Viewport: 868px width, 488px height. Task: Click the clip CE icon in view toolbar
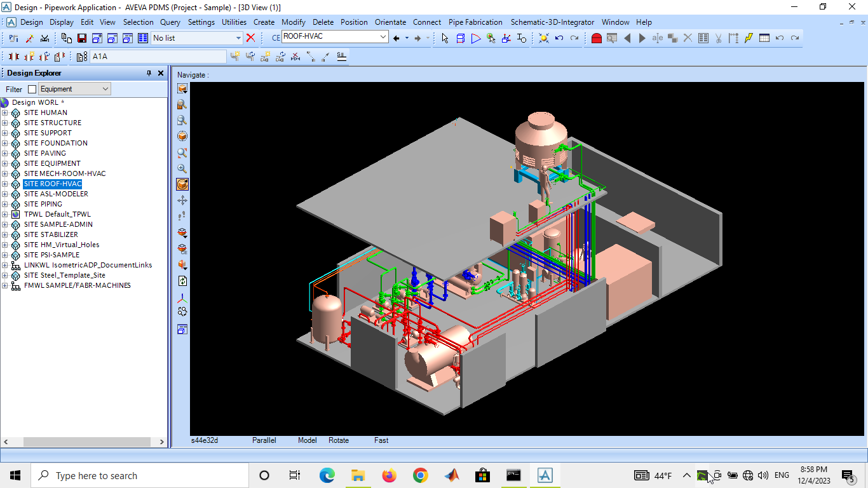(182, 248)
